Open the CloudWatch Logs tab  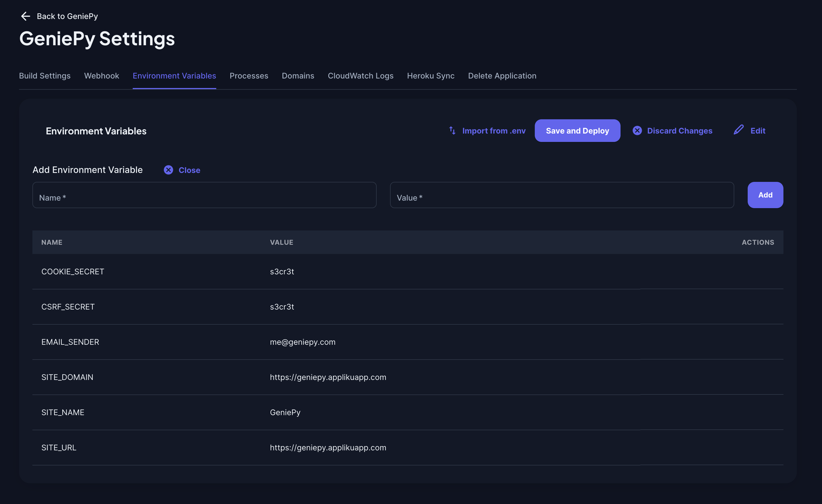[361, 76]
